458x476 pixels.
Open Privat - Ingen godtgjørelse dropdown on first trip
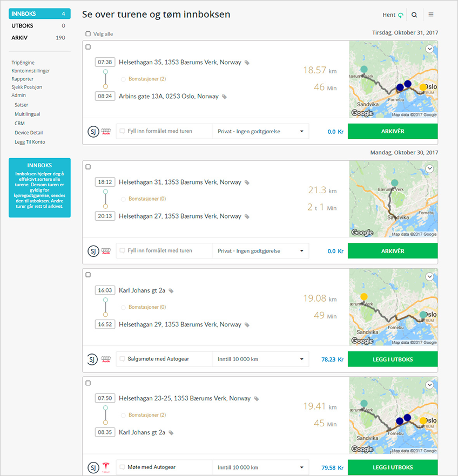coord(260,131)
